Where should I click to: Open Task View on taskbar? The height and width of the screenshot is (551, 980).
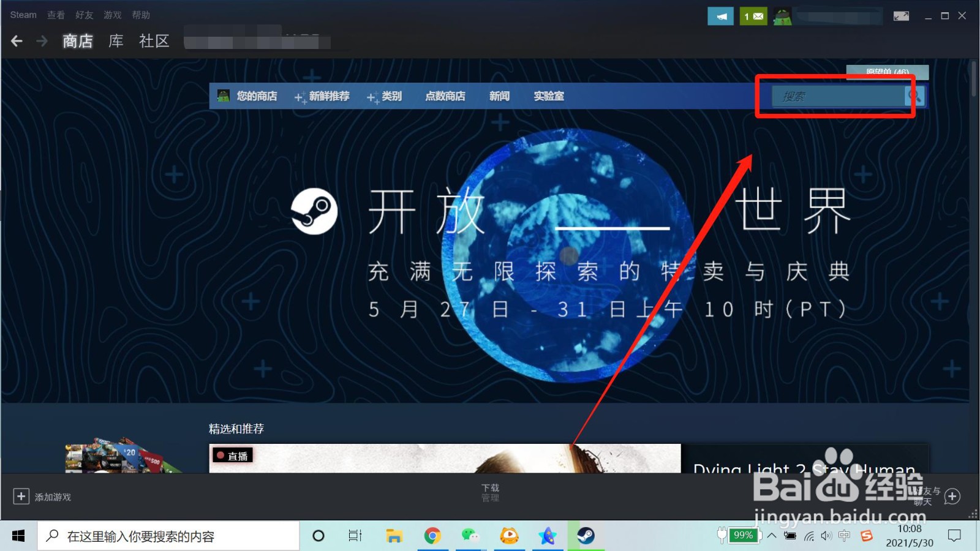355,536
